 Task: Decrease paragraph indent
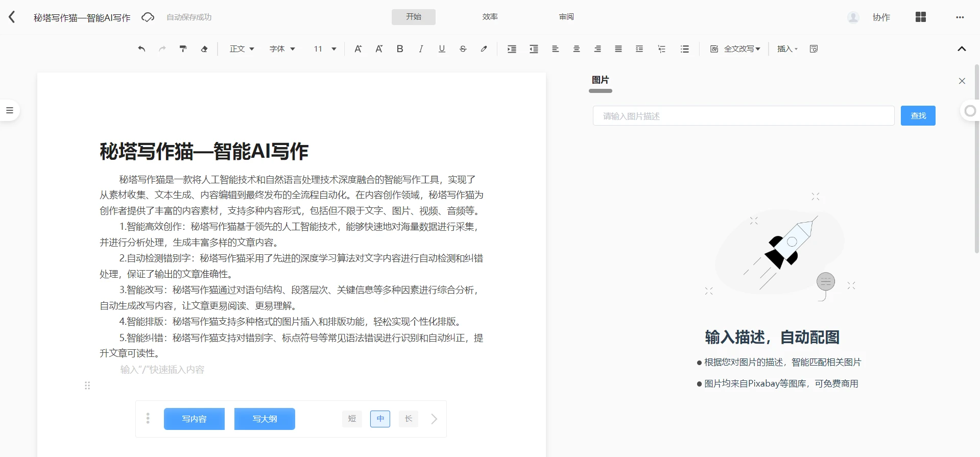534,49
